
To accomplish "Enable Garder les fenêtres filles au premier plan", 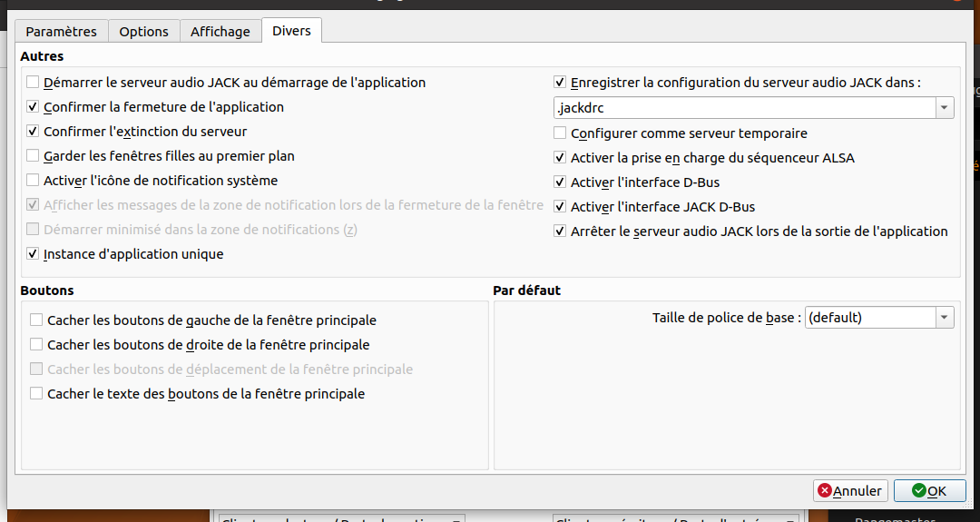I will 34,156.
